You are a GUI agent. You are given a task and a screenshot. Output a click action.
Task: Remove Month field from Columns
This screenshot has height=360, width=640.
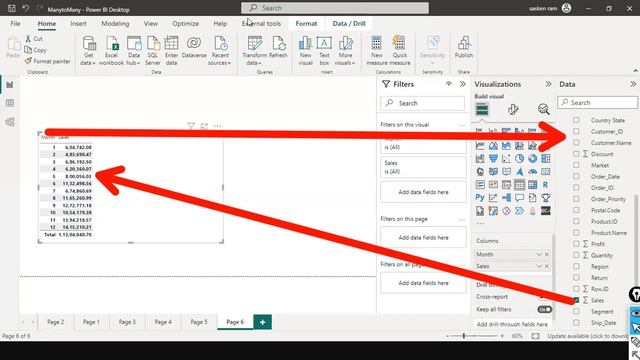(547, 254)
